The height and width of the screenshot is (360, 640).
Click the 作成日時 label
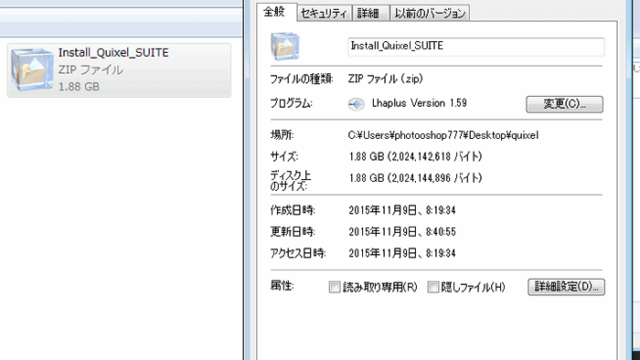[293, 211]
